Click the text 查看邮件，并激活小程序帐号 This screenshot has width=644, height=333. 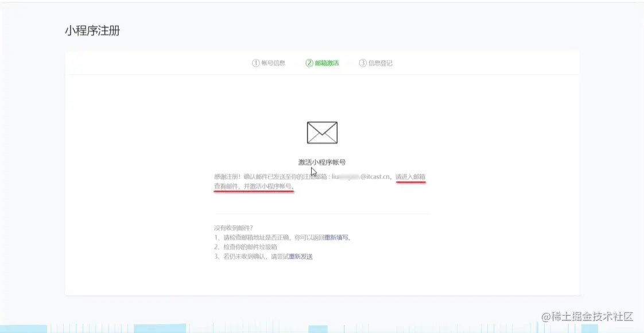254,187
